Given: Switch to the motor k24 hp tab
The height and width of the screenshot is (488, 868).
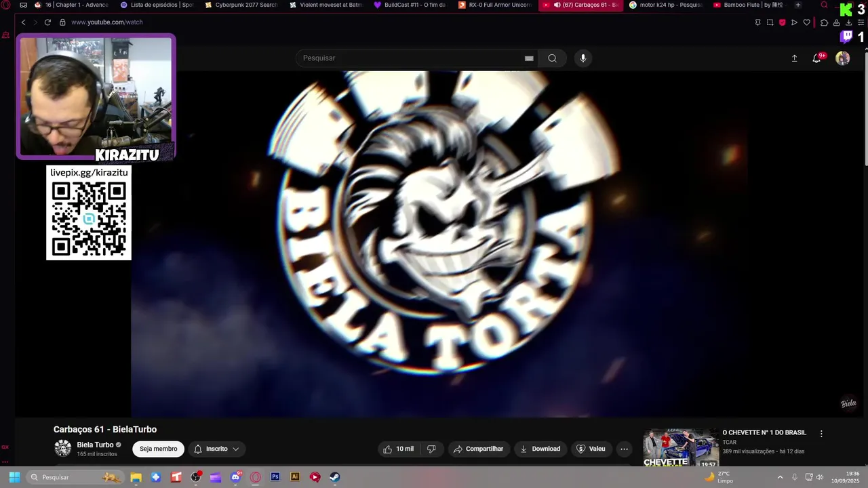Looking at the screenshot, I should 665,5.
